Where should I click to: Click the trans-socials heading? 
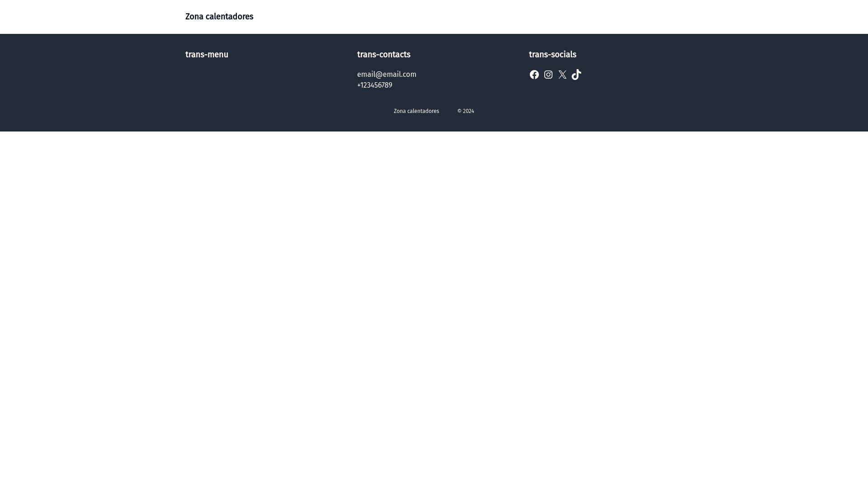pos(552,55)
